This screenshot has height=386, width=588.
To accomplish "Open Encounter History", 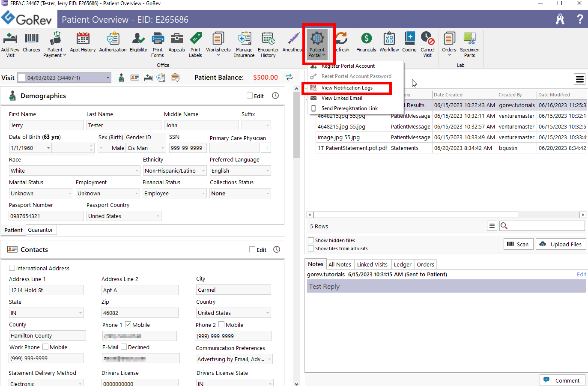I will pyautogui.click(x=268, y=45).
